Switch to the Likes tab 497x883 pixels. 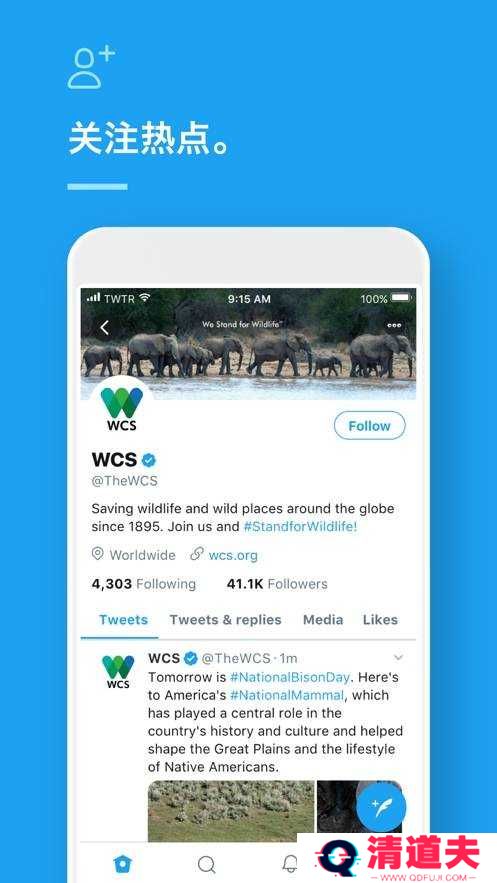[380, 619]
